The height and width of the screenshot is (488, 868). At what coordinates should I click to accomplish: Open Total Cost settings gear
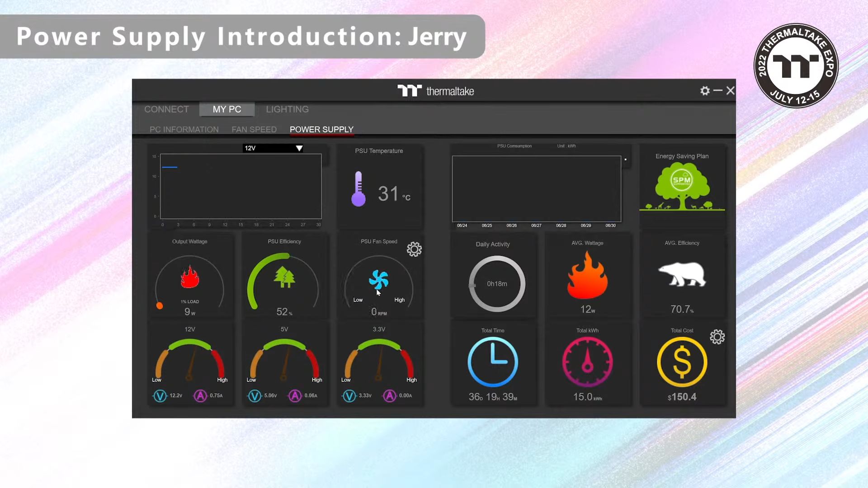pyautogui.click(x=717, y=337)
